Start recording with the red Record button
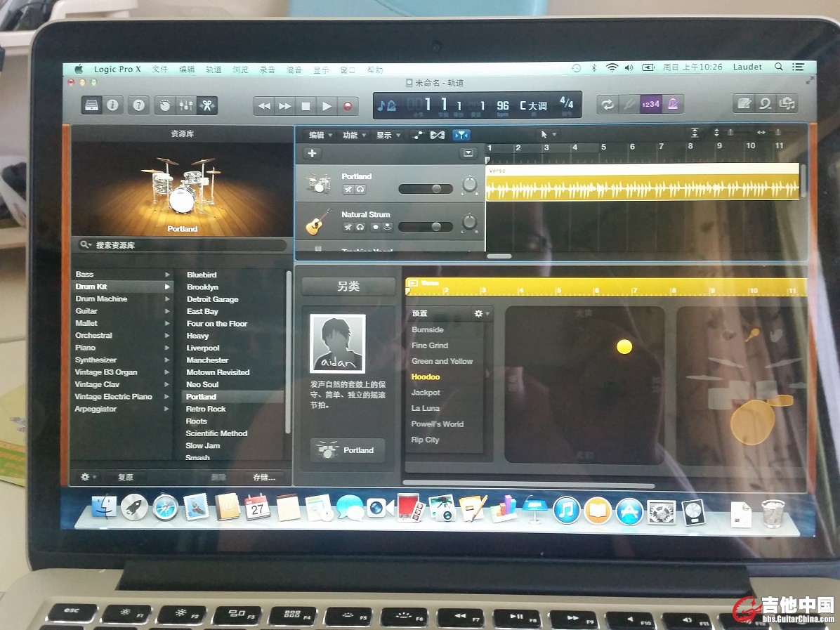 348,106
